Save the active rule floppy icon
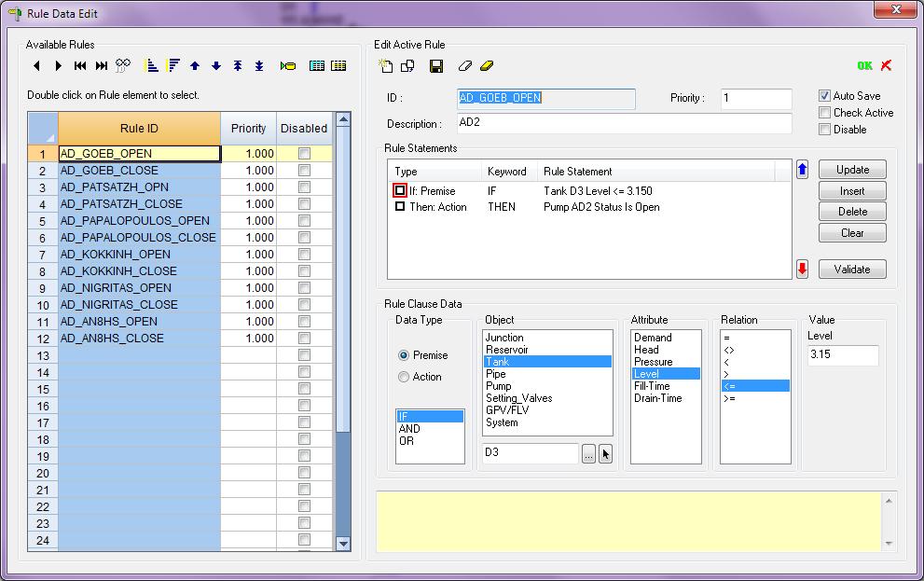This screenshot has width=924, height=581. tap(436, 66)
